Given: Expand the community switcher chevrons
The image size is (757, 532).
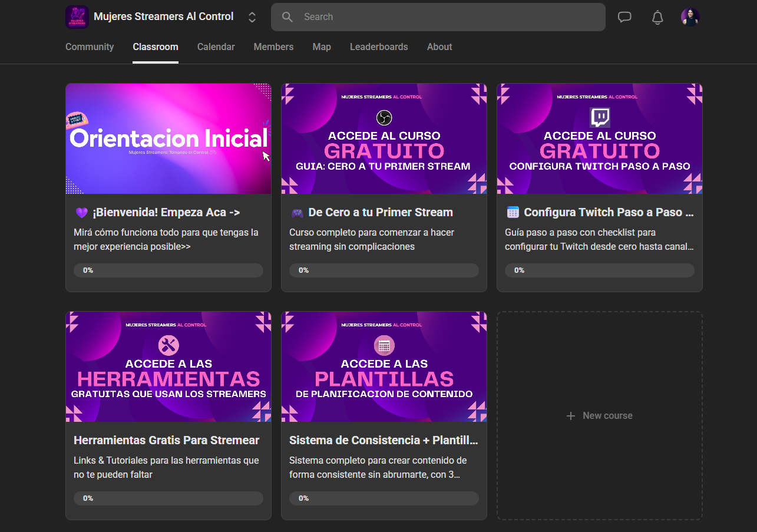Looking at the screenshot, I should [252, 17].
